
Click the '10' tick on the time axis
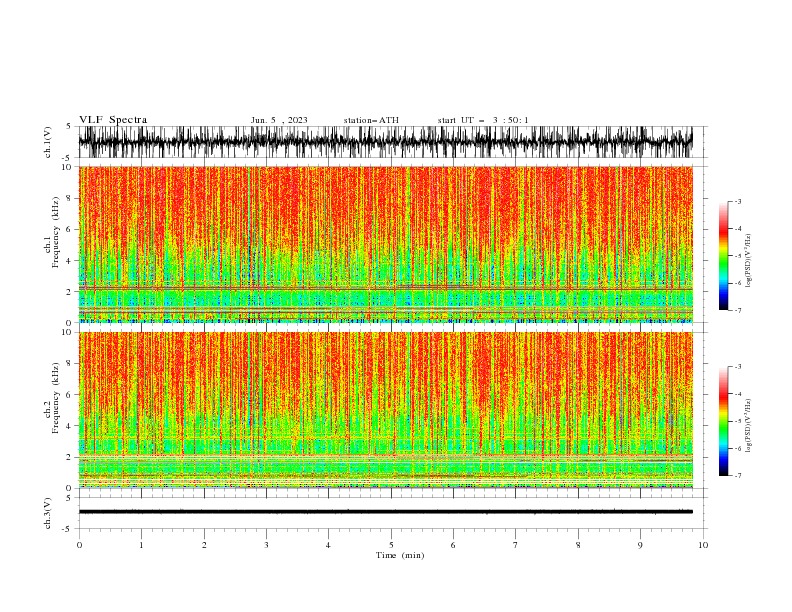(703, 545)
